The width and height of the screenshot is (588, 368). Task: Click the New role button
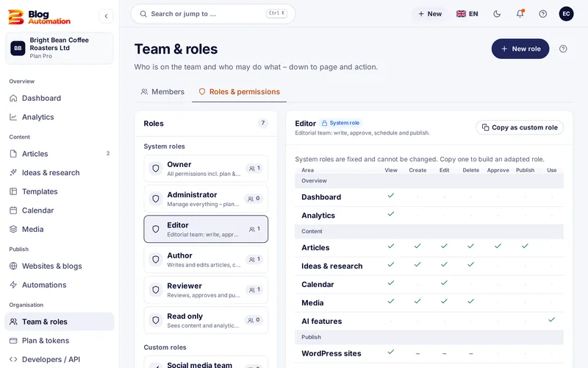coord(520,49)
